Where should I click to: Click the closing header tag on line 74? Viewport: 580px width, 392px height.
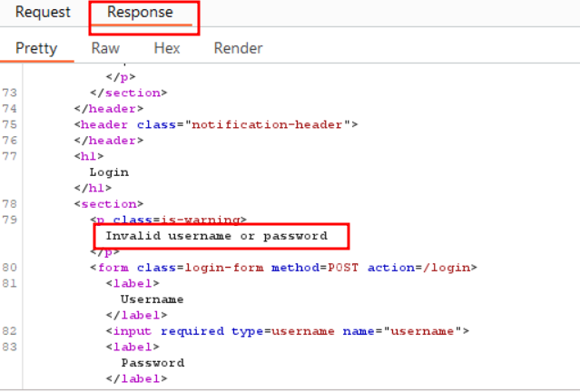pos(109,109)
